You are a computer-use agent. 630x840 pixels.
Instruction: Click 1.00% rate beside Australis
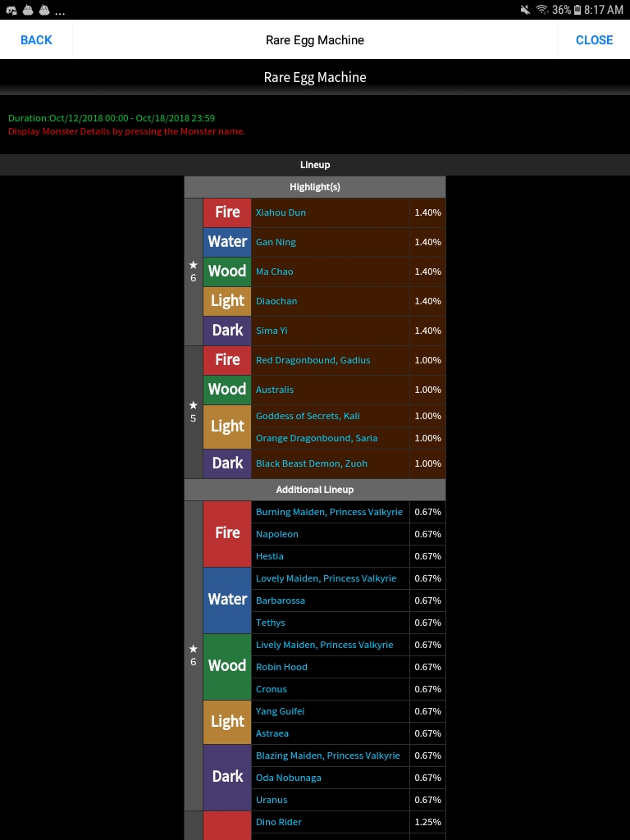pos(427,390)
